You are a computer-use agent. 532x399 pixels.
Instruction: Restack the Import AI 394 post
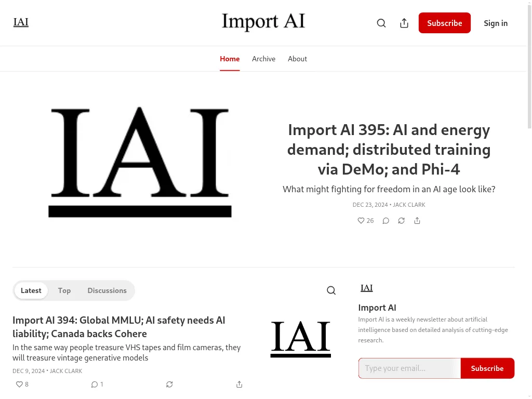point(169,384)
